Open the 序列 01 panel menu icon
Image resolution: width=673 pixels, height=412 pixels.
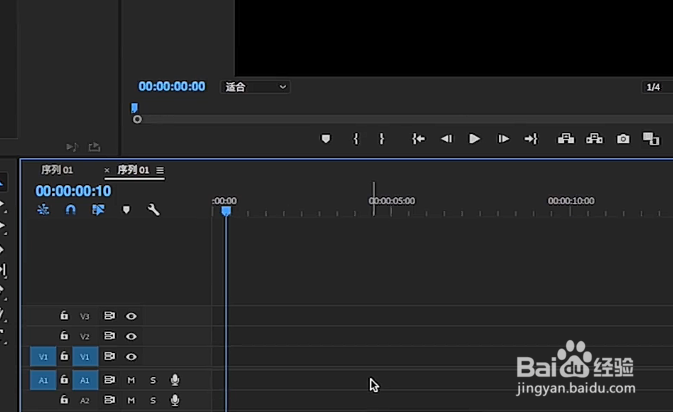(x=160, y=170)
